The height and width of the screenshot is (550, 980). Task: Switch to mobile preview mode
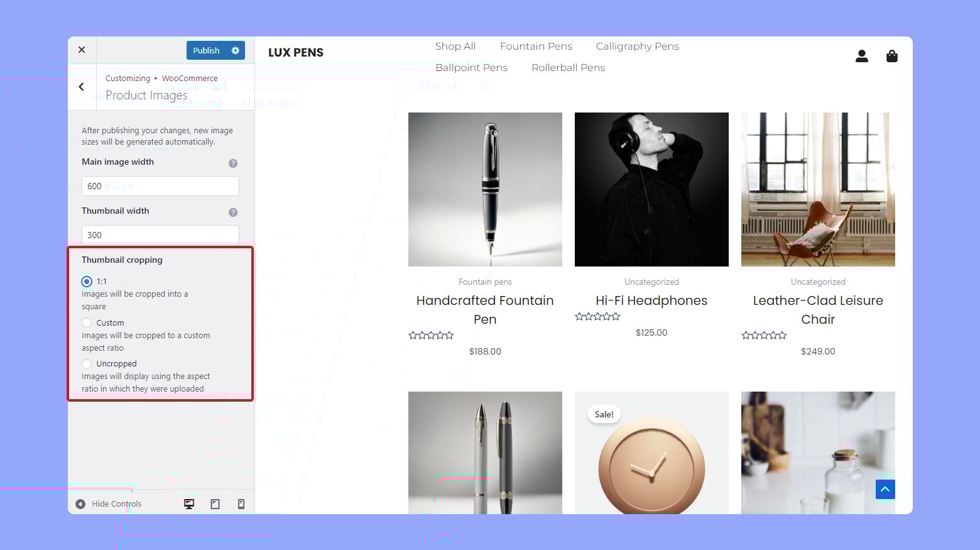click(x=241, y=503)
